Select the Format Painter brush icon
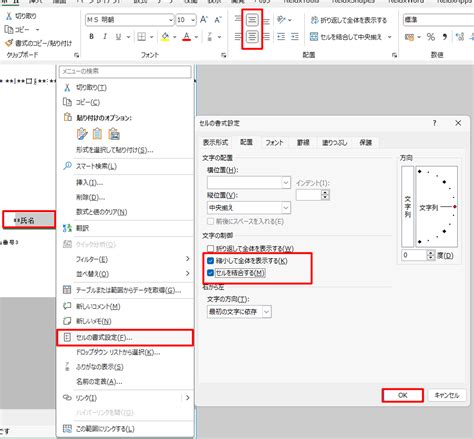The height and width of the screenshot is (439, 474). tap(9, 43)
